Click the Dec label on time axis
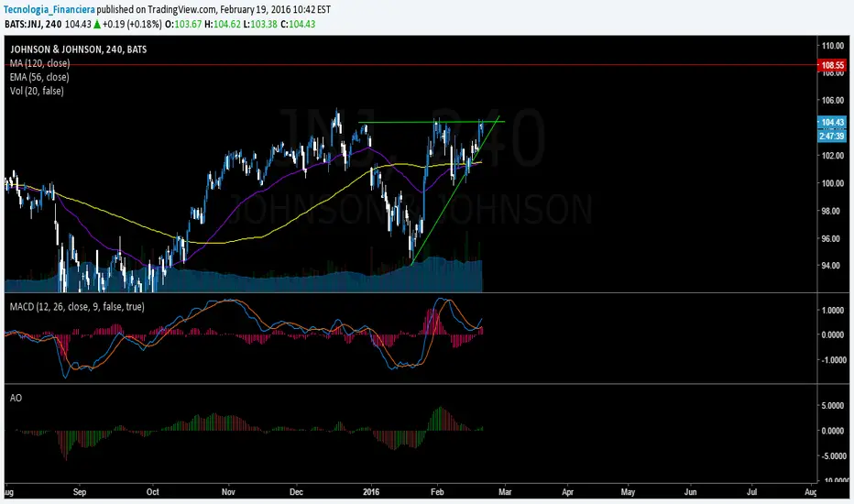Screen dimensions: 854x504 click(296, 492)
